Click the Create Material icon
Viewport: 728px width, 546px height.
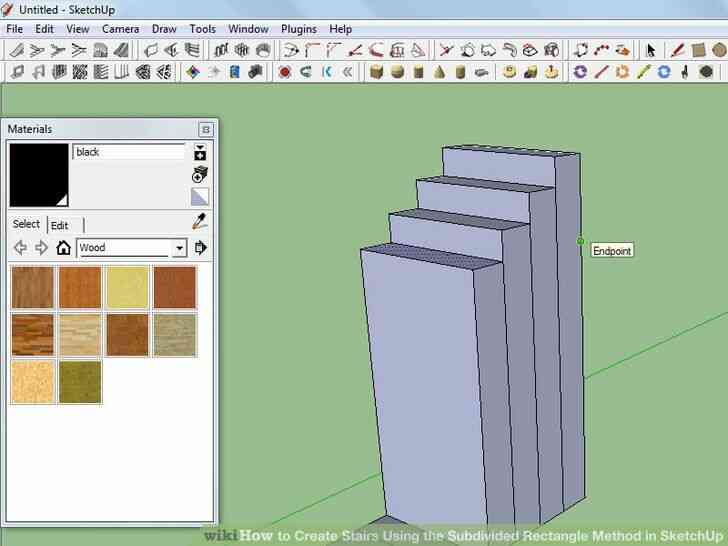pos(200,174)
